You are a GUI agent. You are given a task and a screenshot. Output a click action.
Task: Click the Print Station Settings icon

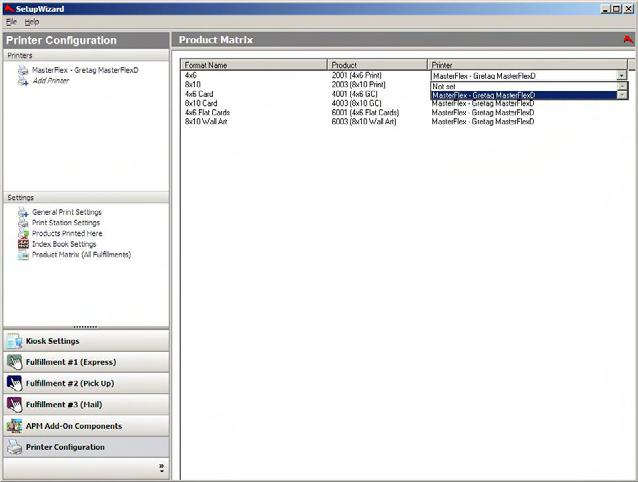(23, 223)
